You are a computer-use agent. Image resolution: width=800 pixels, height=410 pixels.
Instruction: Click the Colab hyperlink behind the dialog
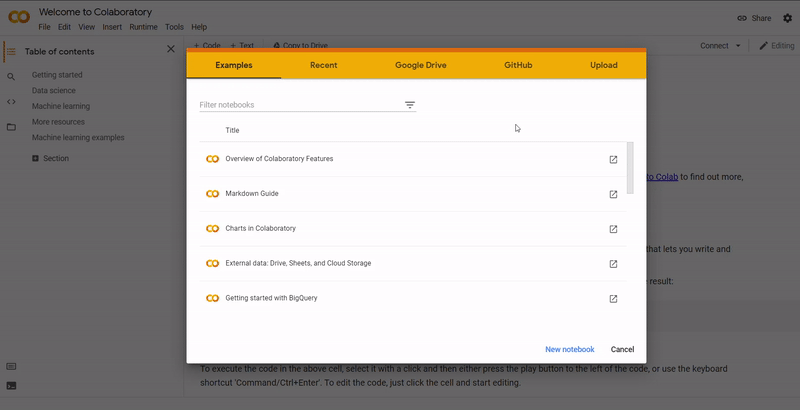point(662,177)
